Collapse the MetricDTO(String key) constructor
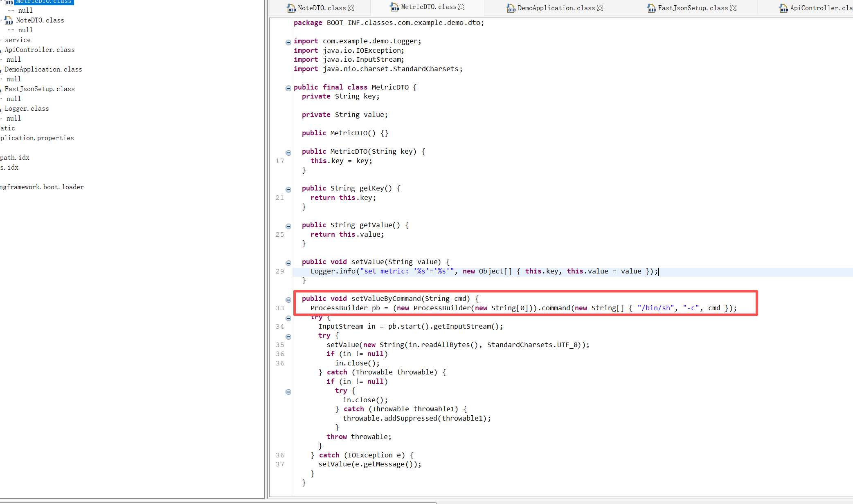Viewport: 853px width, 504px height. 288,153
